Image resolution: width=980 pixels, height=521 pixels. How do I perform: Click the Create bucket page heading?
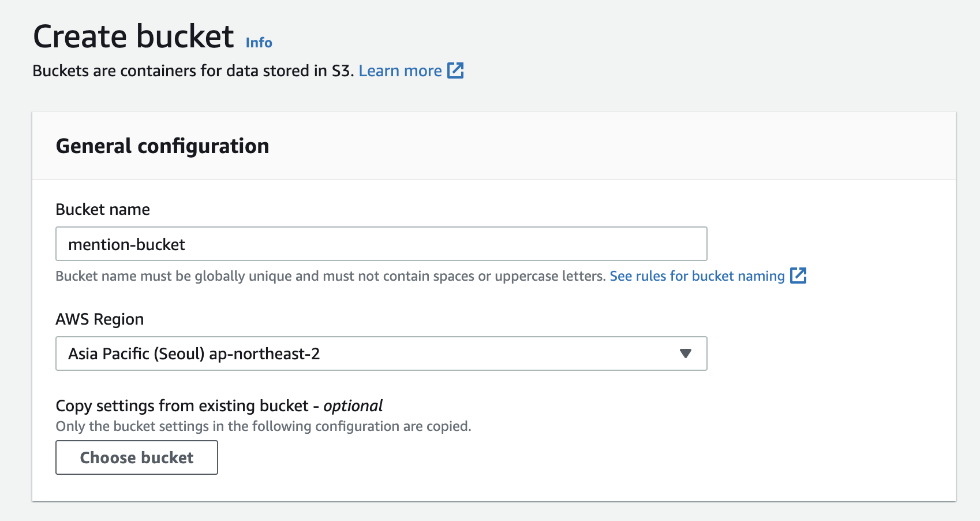[133, 36]
